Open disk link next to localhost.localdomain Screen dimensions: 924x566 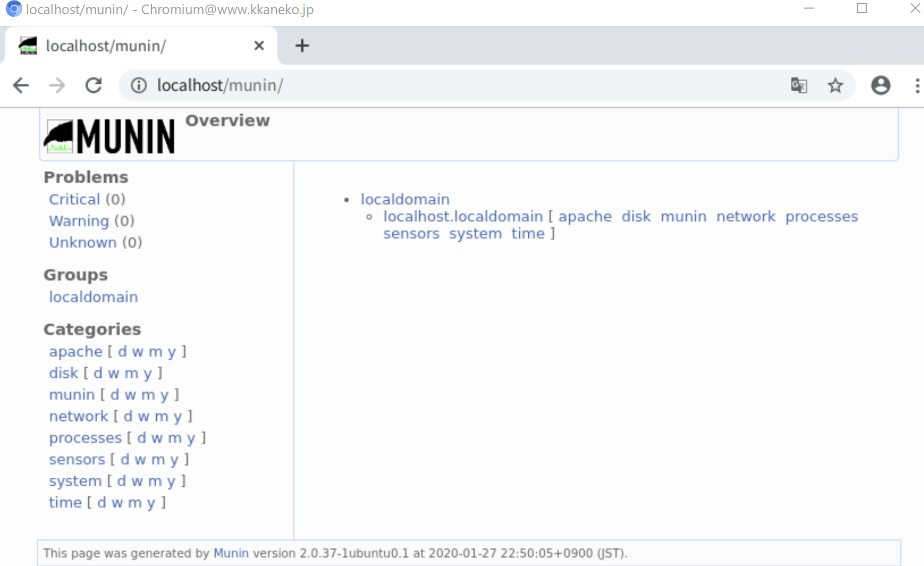pyautogui.click(x=636, y=216)
